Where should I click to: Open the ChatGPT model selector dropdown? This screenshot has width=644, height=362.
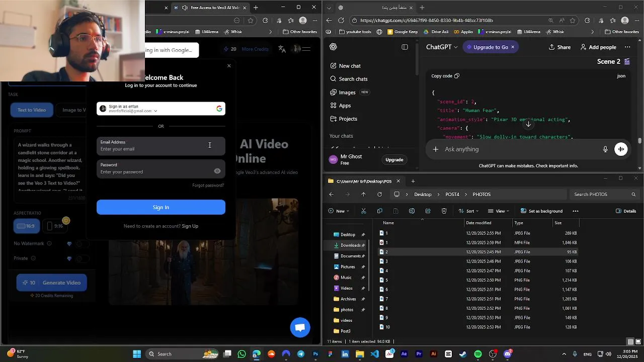(x=442, y=47)
